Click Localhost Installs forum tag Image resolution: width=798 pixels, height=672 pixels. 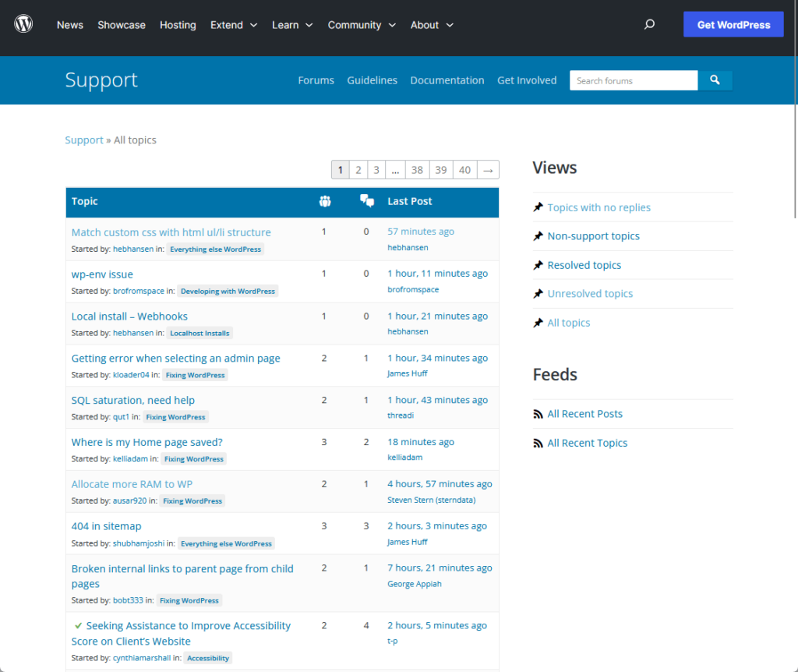pos(199,333)
